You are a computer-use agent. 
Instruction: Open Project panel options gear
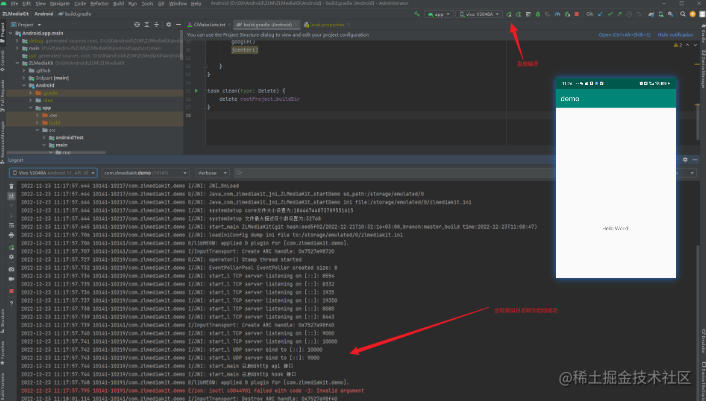pyautogui.click(x=168, y=25)
